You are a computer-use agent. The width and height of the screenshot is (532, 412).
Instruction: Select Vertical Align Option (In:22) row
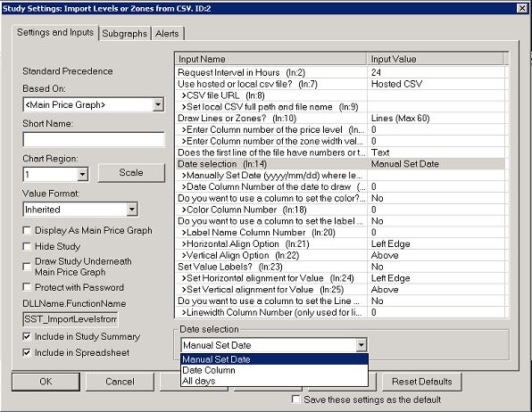click(x=340, y=255)
